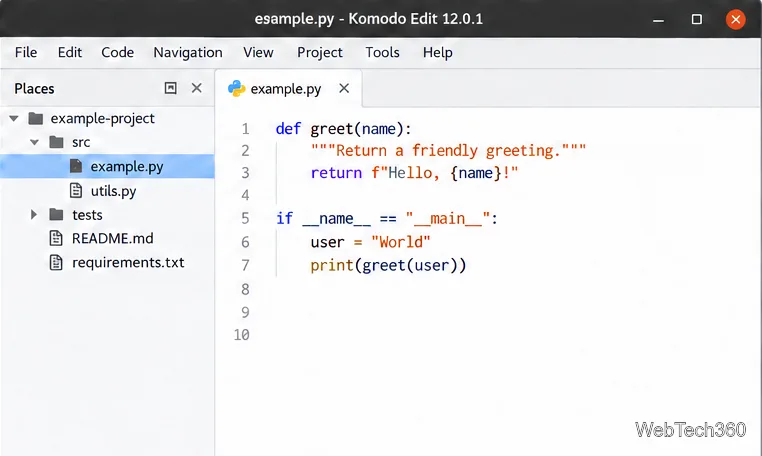The width and height of the screenshot is (762, 456).
Task: Click the "World" string on line 6
Action: [x=400, y=242]
